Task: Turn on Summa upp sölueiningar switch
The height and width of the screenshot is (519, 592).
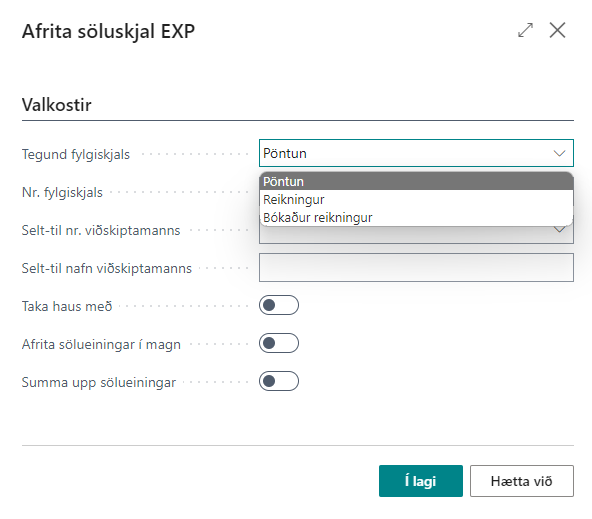Action: click(279, 381)
